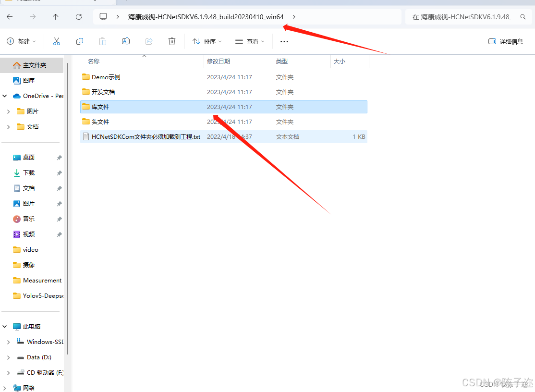Image resolution: width=535 pixels, height=392 pixels.
Task: Click the Paste clipboard icon
Action: tap(103, 41)
